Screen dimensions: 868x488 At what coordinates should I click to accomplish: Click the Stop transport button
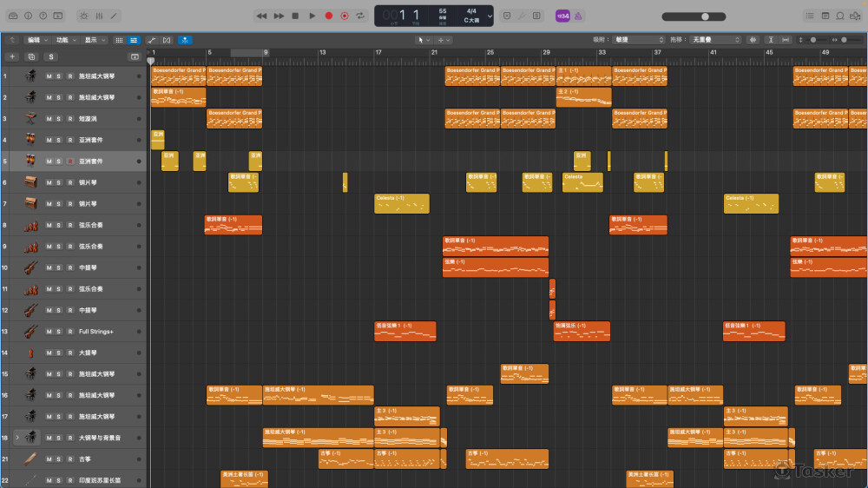tap(296, 16)
